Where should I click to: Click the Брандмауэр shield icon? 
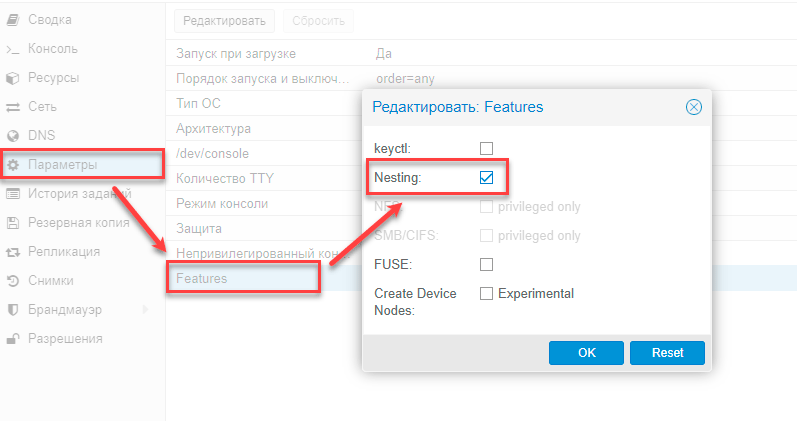pyautogui.click(x=13, y=310)
